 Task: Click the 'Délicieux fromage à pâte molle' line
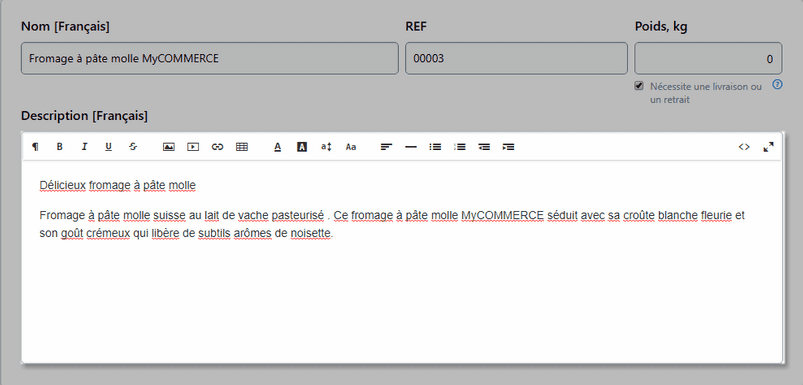click(117, 185)
